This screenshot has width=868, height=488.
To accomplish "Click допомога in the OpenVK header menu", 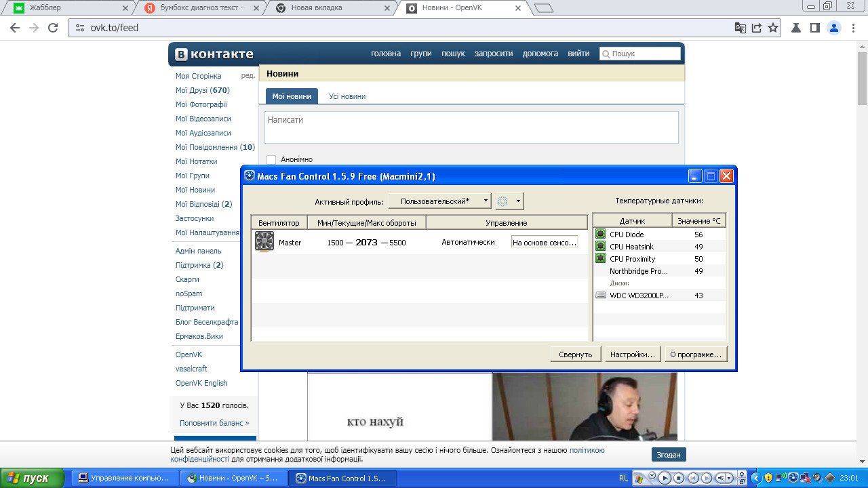I will 540,54.
